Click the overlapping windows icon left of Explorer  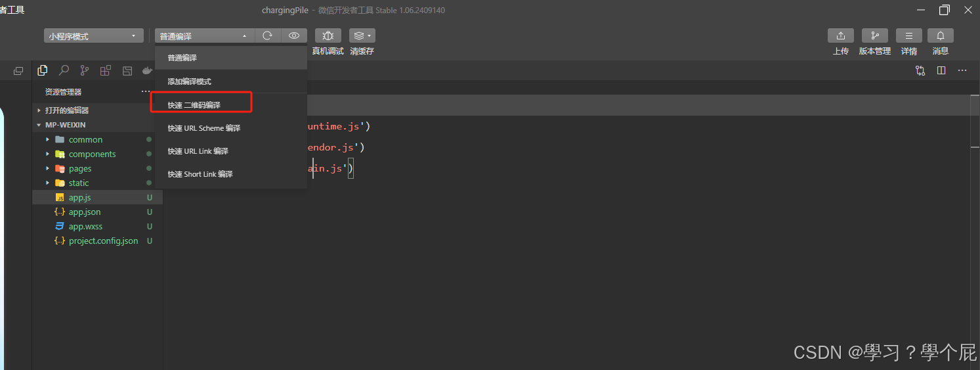point(18,70)
